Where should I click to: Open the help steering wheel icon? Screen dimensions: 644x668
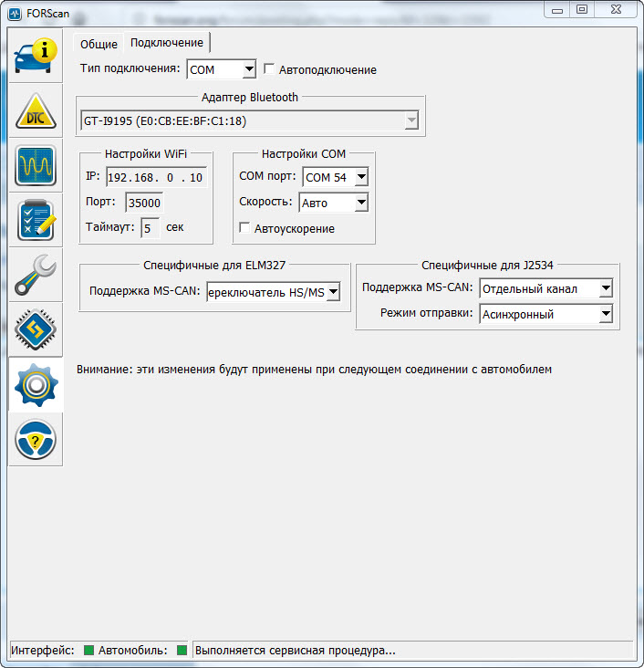point(36,440)
